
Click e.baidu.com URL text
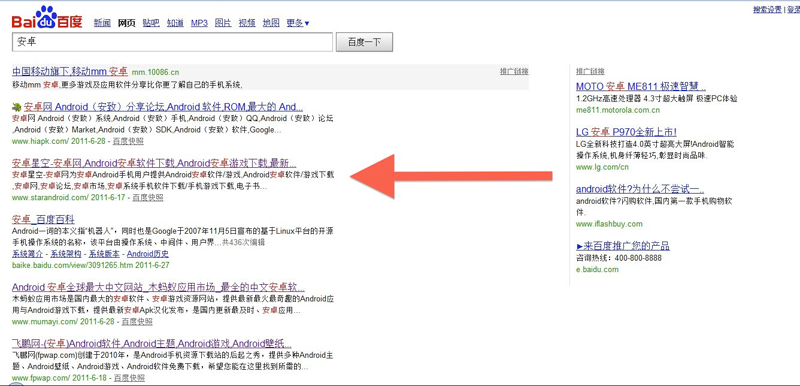click(x=597, y=269)
